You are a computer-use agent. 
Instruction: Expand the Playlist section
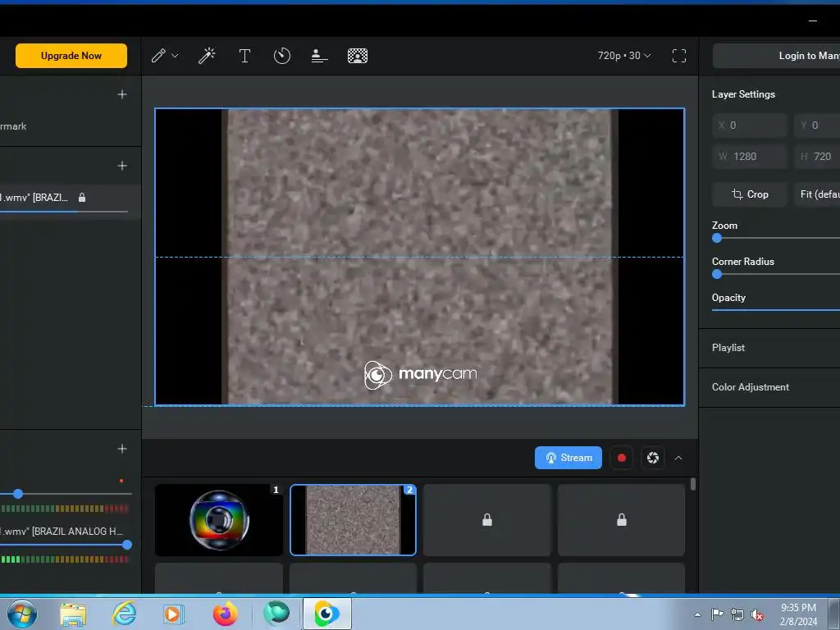click(x=728, y=348)
